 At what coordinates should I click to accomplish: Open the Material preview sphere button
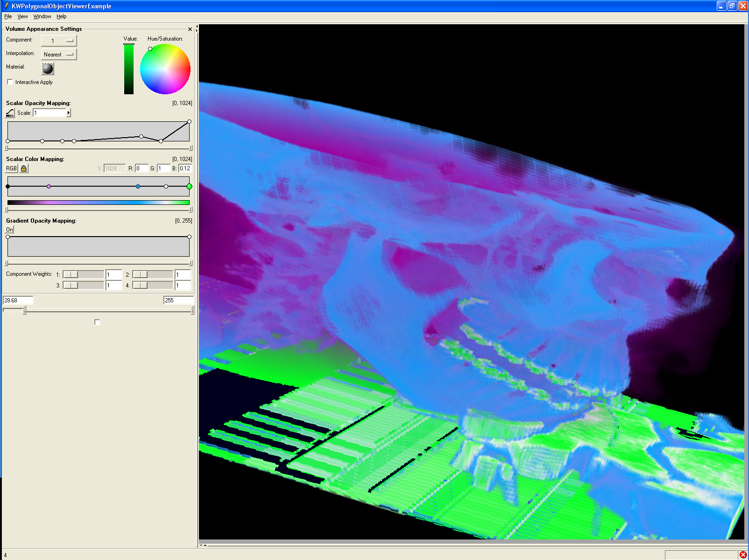[x=48, y=69]
